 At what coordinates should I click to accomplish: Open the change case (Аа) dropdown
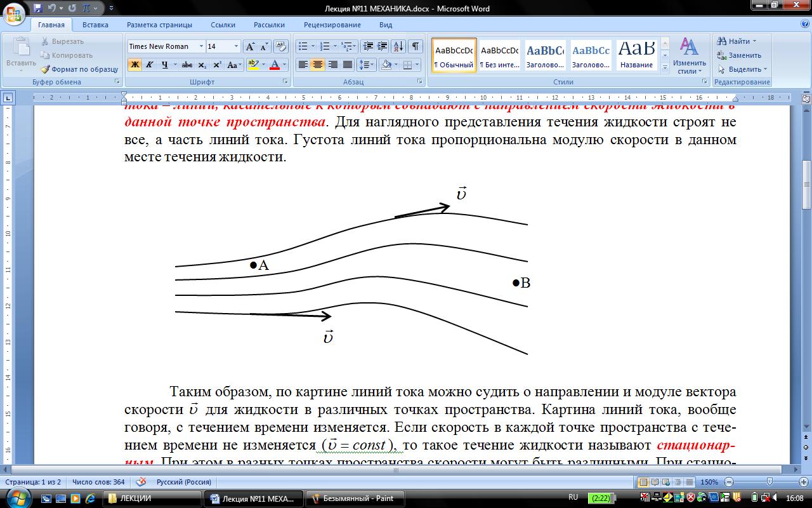click(234, 65)
